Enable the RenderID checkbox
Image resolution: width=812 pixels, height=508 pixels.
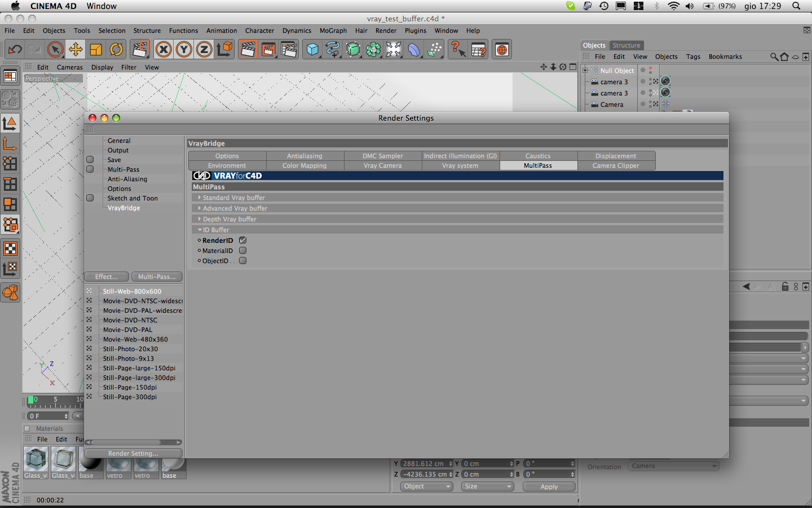pyautogui.click(x=243, y=240)
